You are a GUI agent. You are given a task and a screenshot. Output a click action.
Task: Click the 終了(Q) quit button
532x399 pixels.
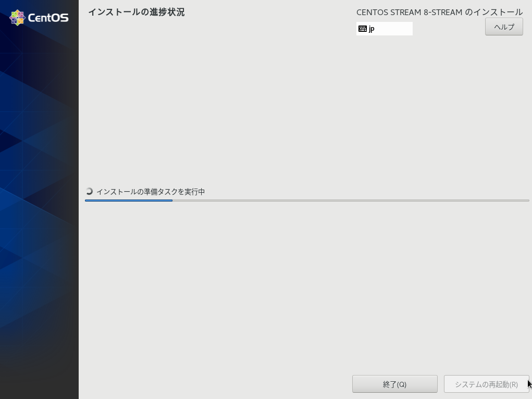(x=394, y=384)
